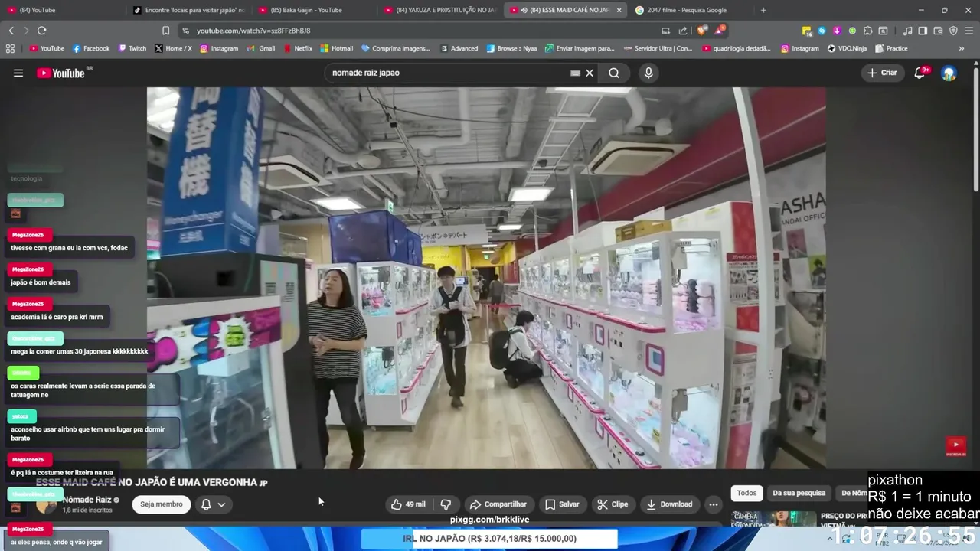
Task: Open the Compartilhar share dialog
Action: [498, 504]
